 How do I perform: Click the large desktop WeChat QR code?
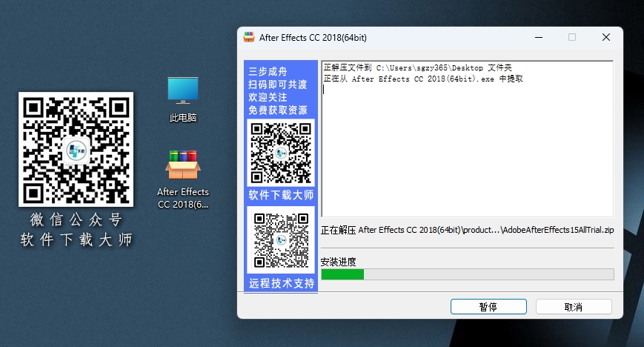point(76,149)
